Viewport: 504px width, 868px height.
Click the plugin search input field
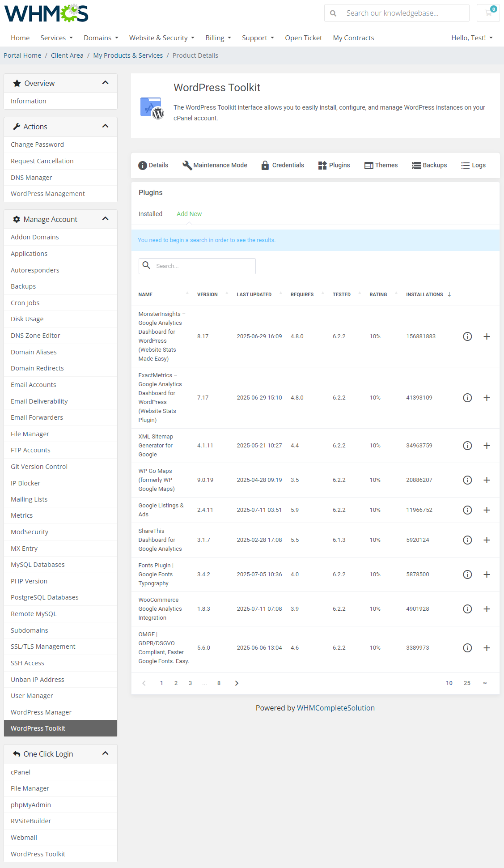click(x=203, y=266)
